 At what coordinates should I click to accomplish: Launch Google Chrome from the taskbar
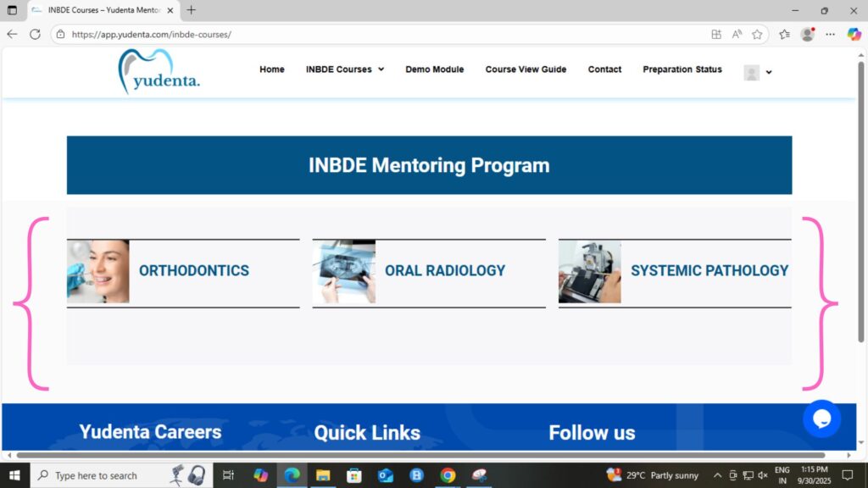pos(448,475)
